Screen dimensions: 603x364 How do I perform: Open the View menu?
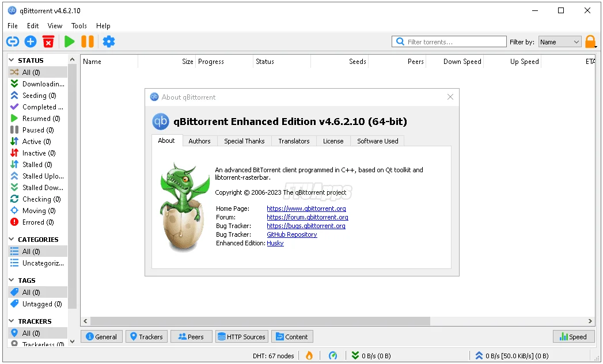(55, 26)
